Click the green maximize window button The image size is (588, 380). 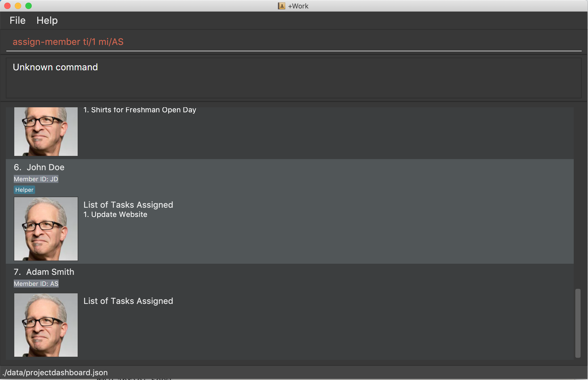click(29, 6)
